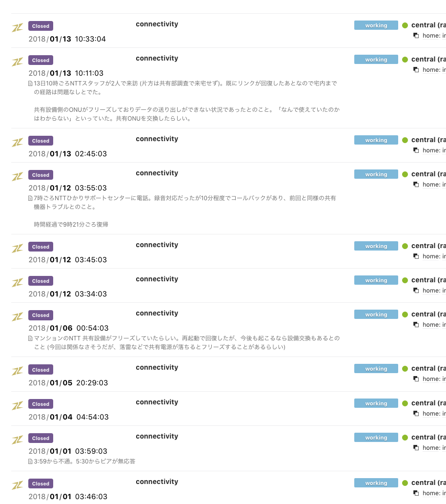Image resolution: width=446 pixels, height=504 pixels.
Task: Click the memo icon on the 2018/01/01 03:59:03 alert
Action: click(31, 461)
